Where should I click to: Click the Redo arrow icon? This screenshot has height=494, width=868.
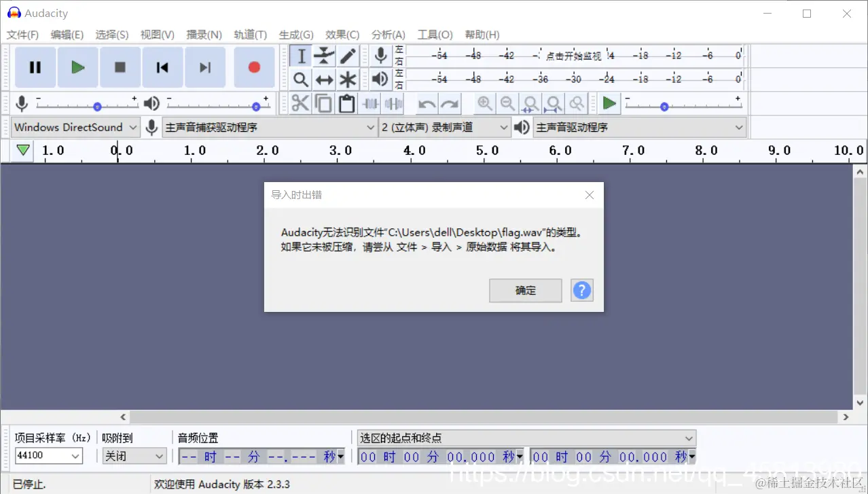pos(450,104)
